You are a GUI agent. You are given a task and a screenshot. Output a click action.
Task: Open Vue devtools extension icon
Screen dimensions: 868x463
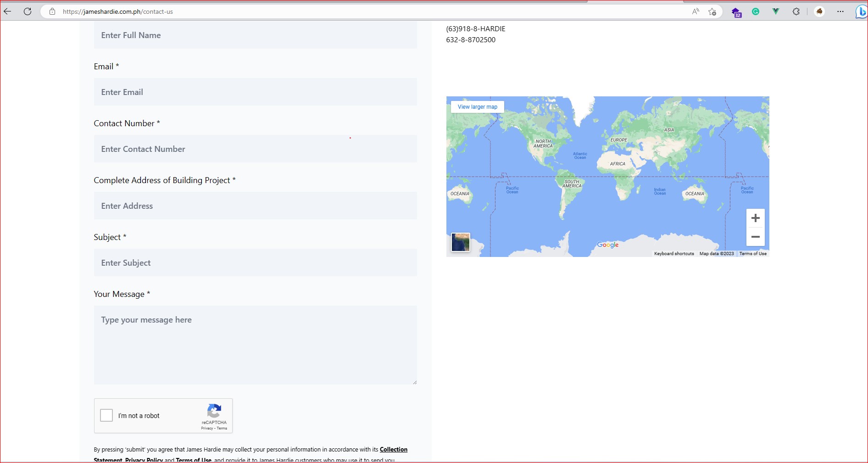(776, 11)
